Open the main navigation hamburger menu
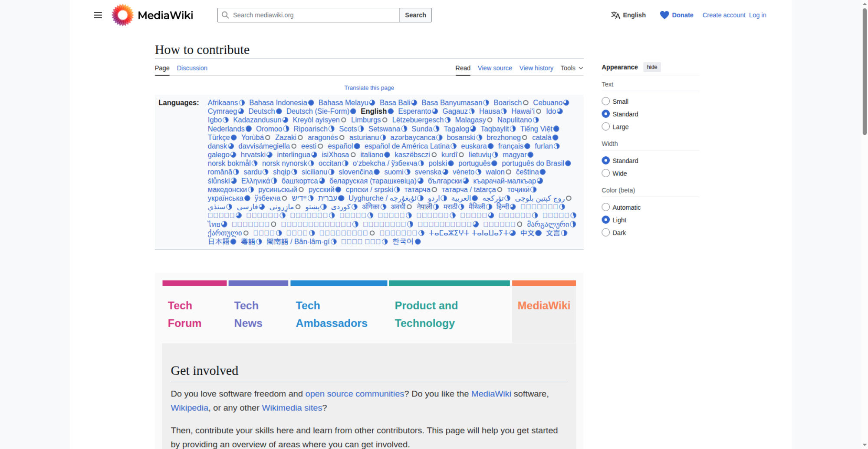Screen dimensions: 868x449 point(97,15)
